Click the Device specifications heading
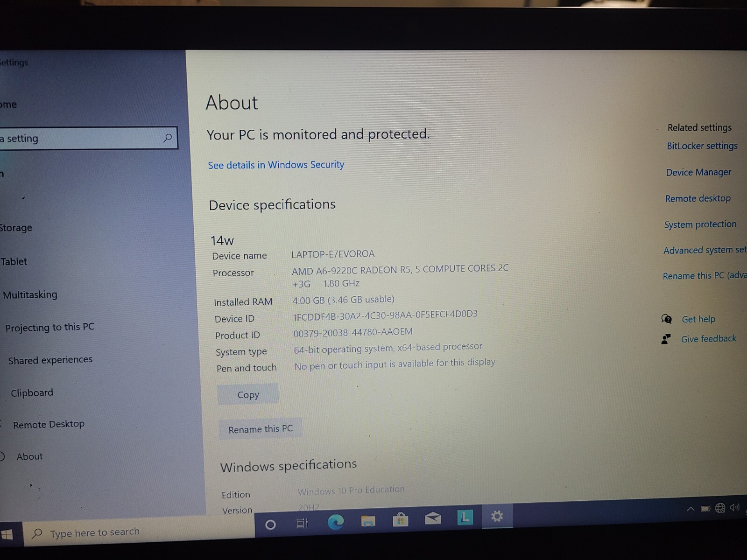This screenshot has height=560, width=747. click(x=272, y=205)
